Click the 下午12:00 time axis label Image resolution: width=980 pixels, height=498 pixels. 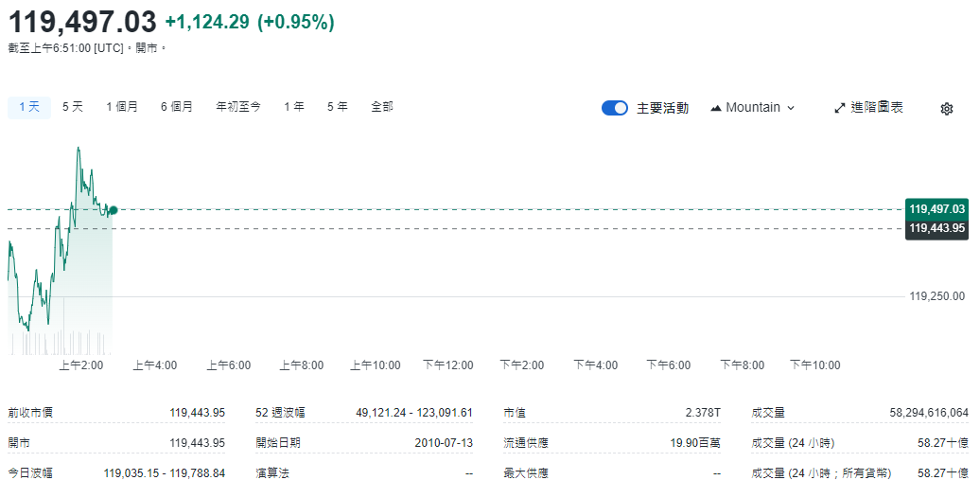[x=448, y=365]
